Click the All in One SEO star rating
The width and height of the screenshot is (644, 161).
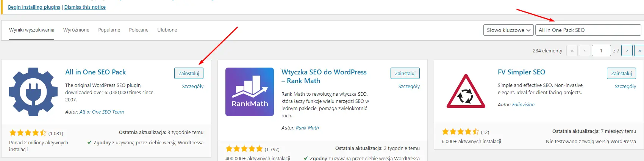(x=28, y=133)
